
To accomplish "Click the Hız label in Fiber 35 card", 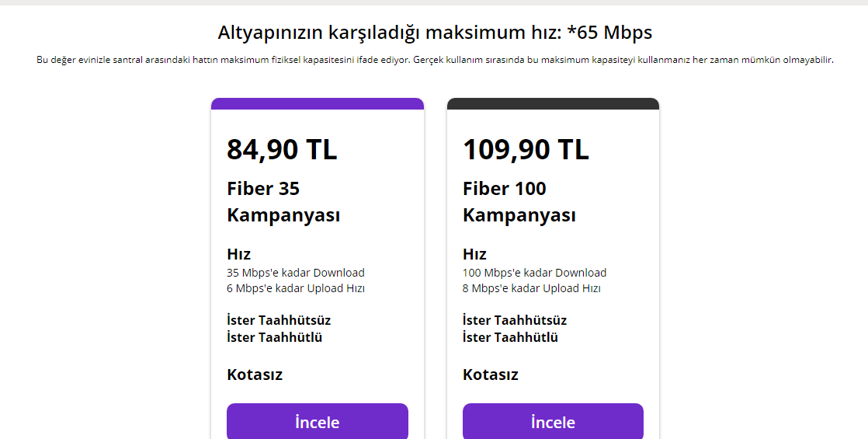I will 238,254.
